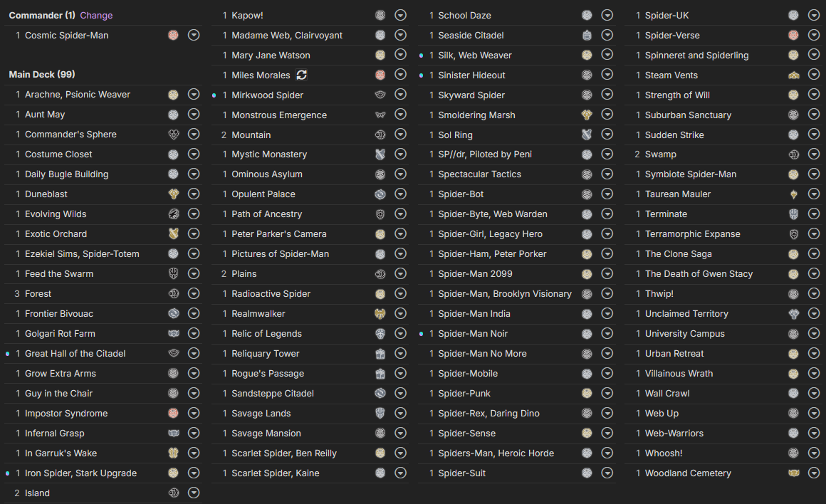Click the set icon for Steam Vents
This screenshot has width=826, height=504.
793,75
